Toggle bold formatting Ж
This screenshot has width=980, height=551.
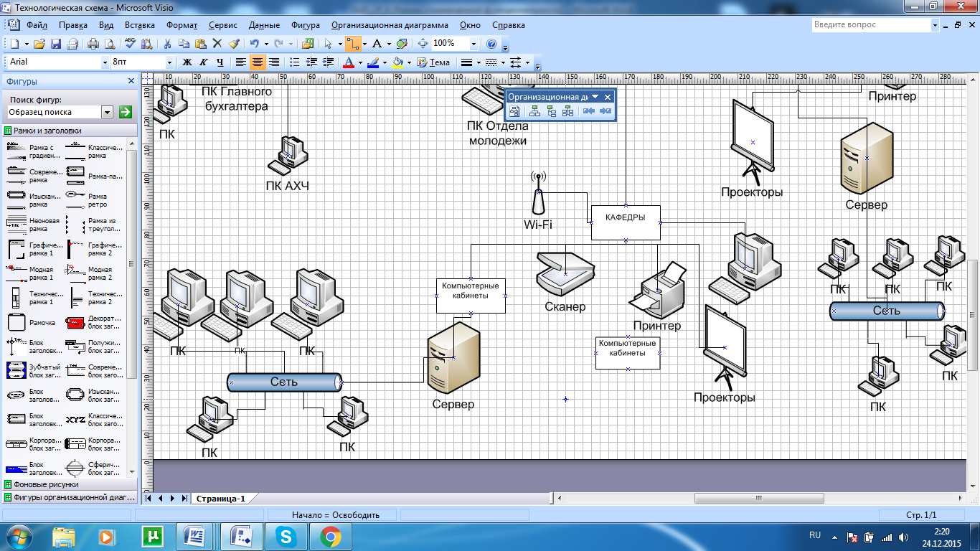tap(187, 62)
